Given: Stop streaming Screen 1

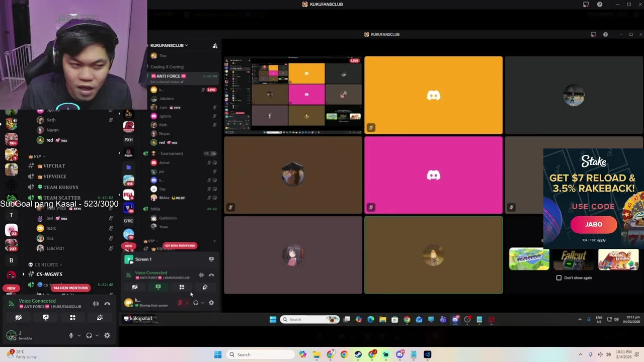Looking at the screenshot, I should pyautogui.click(x=211, y=259).
